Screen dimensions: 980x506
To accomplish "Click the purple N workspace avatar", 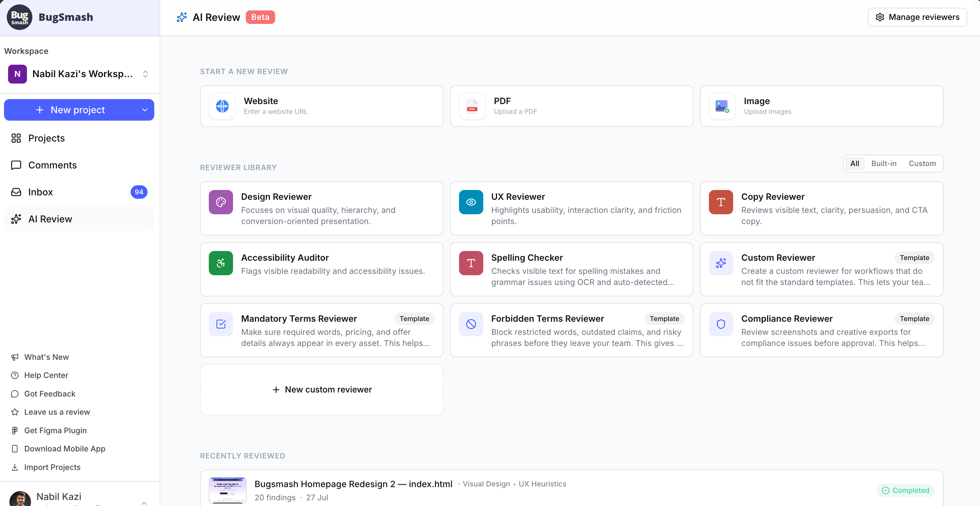I will (18, 74).
